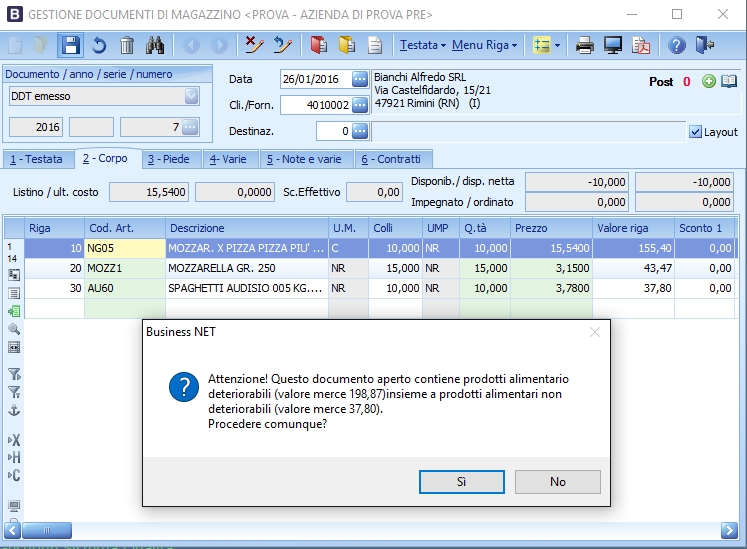The image size is (747, 549).
Task: Click the printer icon
Action: (585, 45)
